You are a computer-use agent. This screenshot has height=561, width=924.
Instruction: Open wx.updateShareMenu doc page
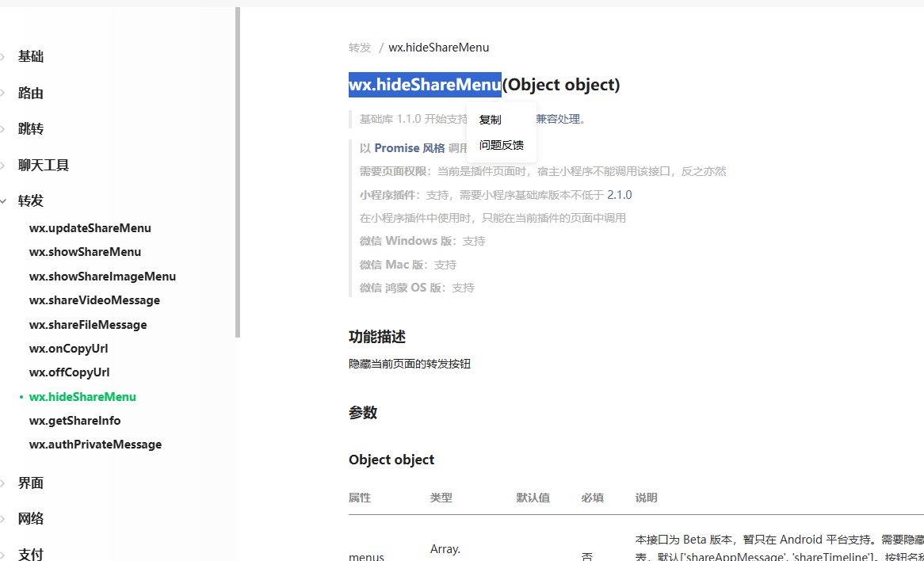90,228
